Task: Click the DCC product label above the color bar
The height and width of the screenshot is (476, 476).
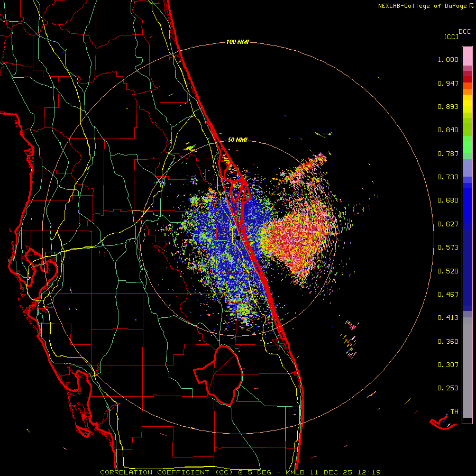Action: (x=464, y=32)
